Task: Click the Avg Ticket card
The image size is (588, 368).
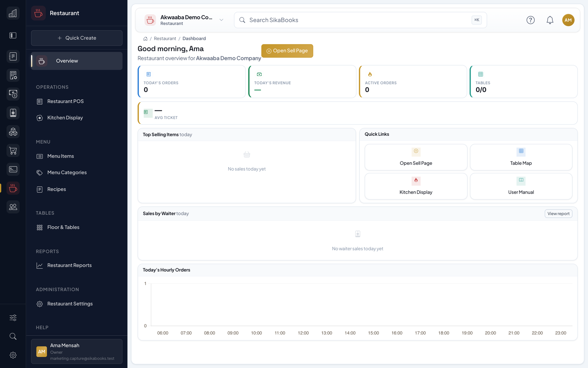Action: pyautogui.click(x=358, y=113)
